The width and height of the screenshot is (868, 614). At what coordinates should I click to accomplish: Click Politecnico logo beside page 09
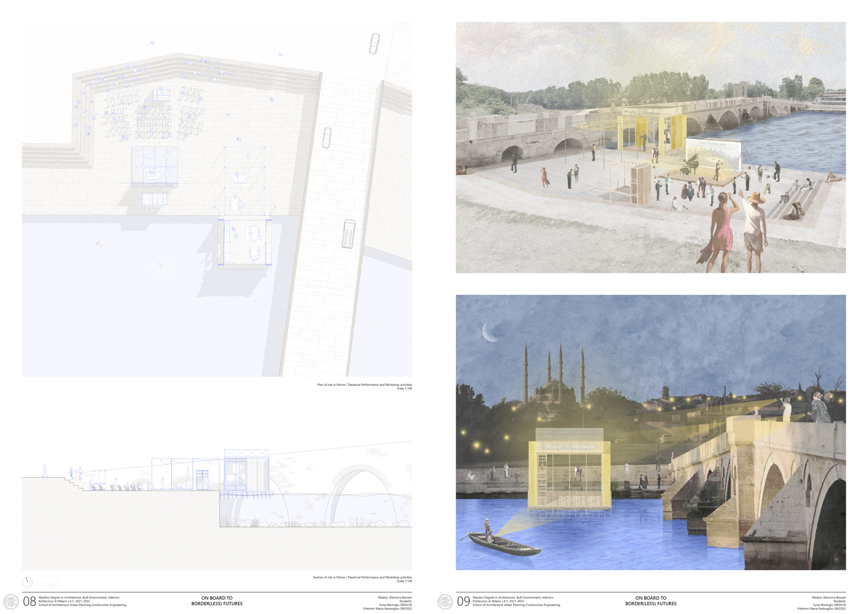point(445,601)
